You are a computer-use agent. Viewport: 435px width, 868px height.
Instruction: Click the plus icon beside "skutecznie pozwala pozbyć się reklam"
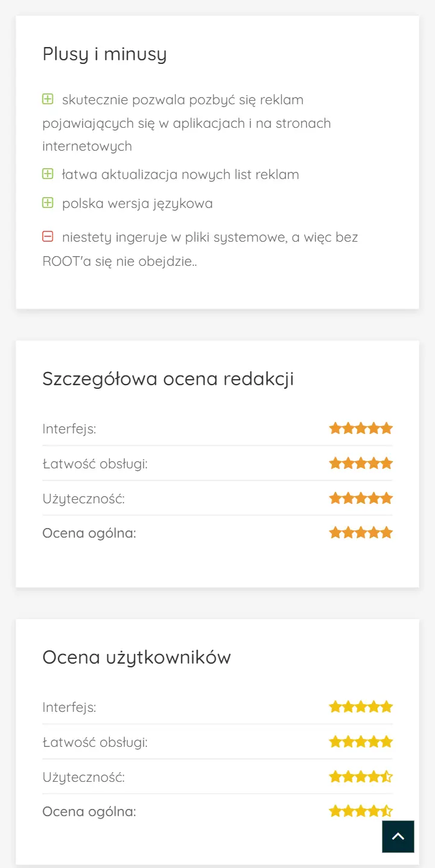click(48, 99)
